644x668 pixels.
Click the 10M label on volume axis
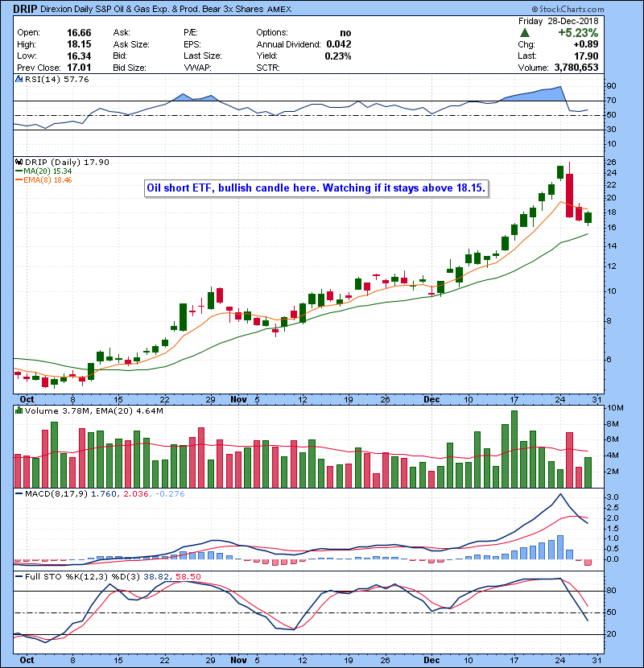(615, 408)
